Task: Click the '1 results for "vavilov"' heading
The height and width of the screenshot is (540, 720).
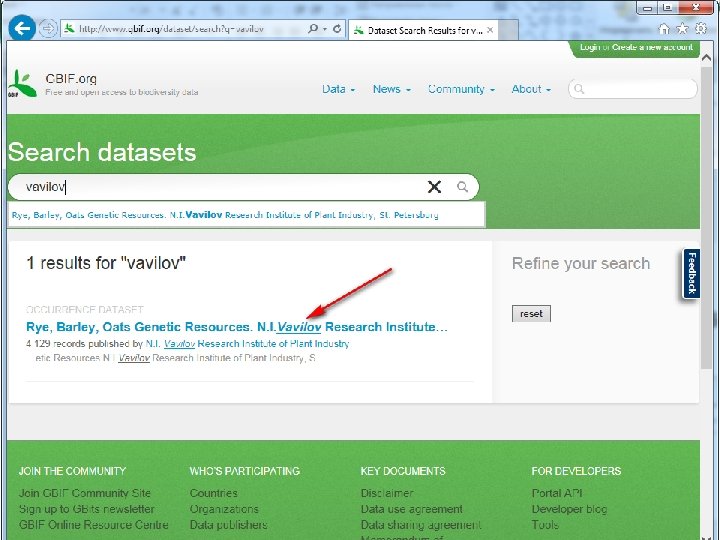Action: click(x=106, y=263)
